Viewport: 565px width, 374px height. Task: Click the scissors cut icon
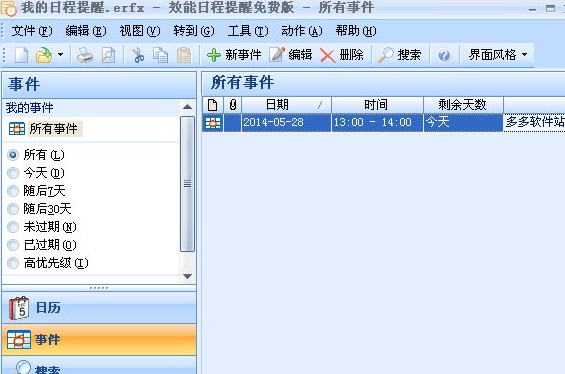138,55
